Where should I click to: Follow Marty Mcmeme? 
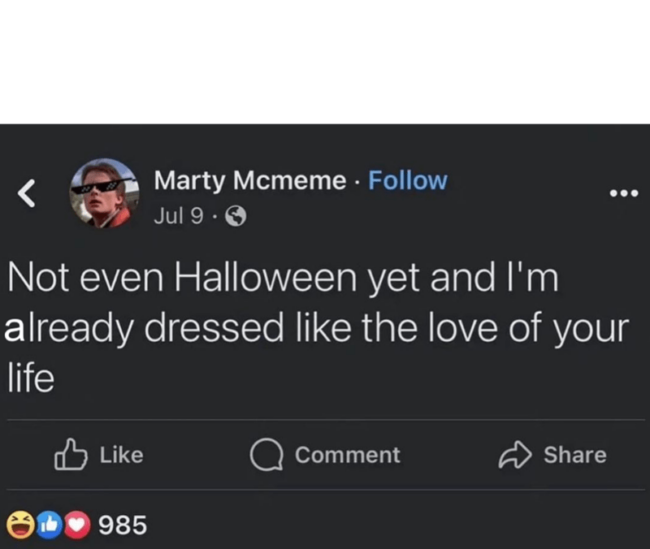point(408,181)
